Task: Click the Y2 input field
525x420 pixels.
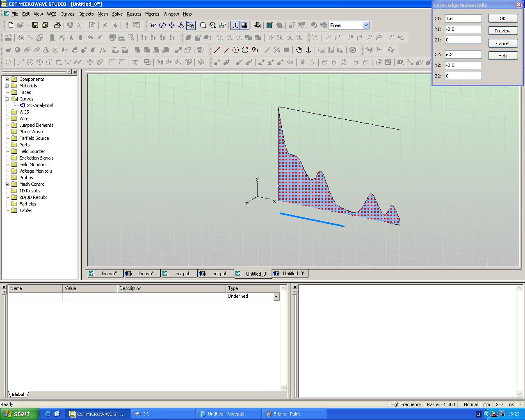Action: (463, 65)
